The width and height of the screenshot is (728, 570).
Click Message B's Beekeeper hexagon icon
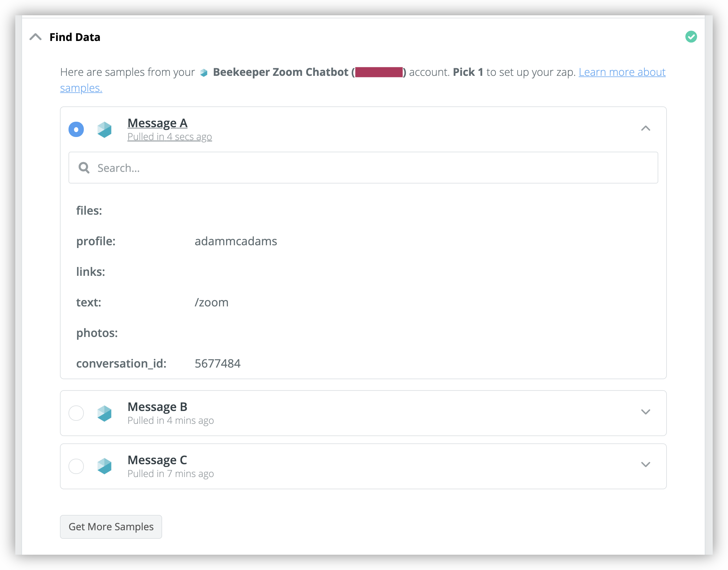(x=104, y=413)
